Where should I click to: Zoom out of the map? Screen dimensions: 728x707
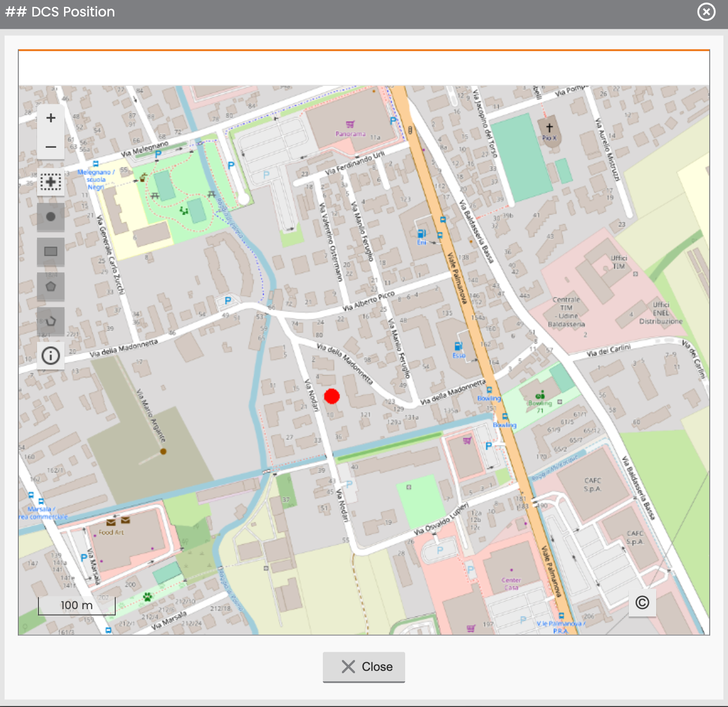(51, 147)
